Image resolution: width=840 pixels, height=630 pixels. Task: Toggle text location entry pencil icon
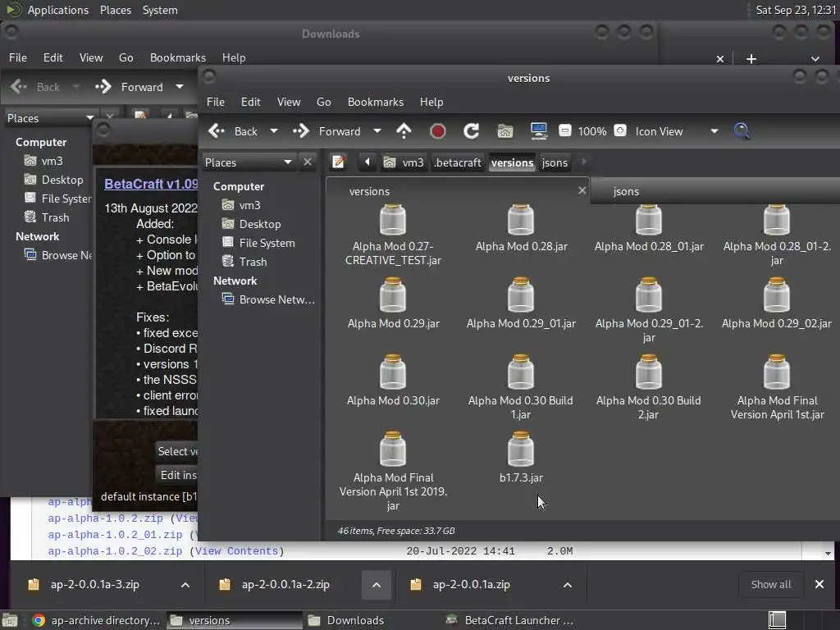(339, 162)
